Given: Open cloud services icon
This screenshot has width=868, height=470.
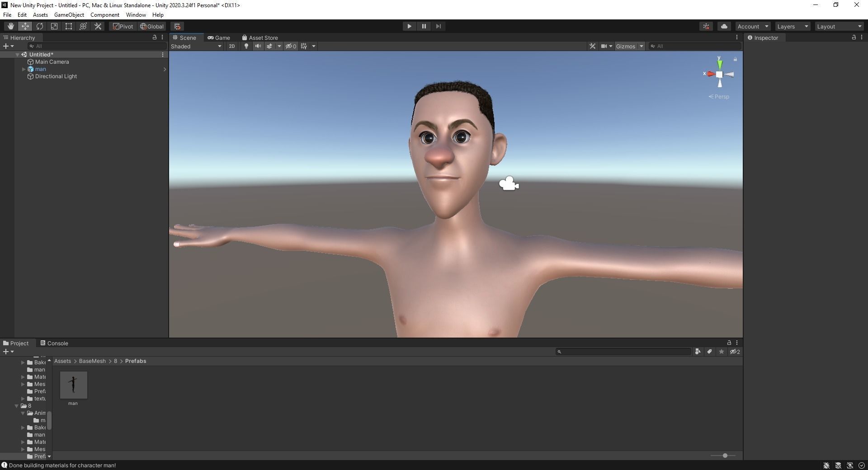Looking at the screenshot, I should (724, 26).
